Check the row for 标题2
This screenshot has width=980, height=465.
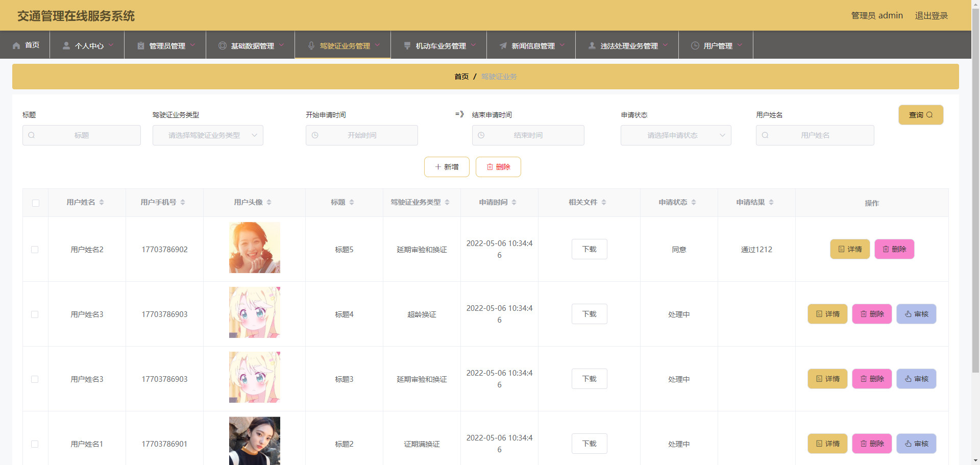click(x=35, y=444)
